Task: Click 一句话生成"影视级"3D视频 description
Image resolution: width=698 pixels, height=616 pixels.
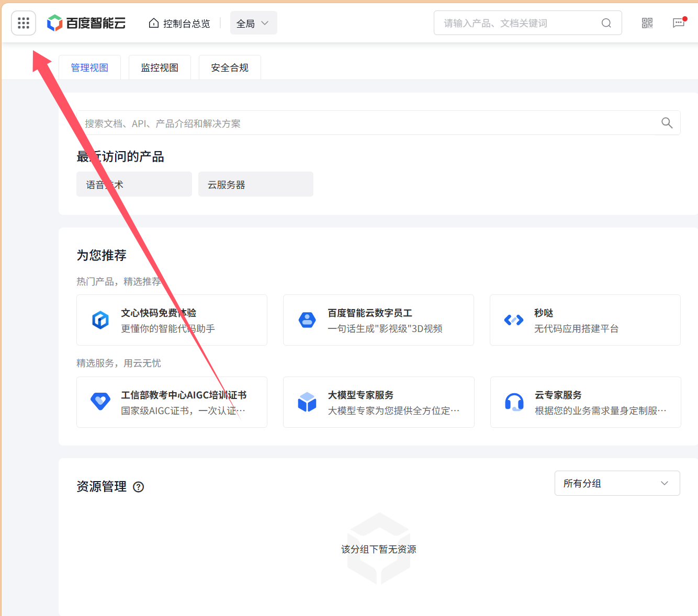Action: pos(385,328)
